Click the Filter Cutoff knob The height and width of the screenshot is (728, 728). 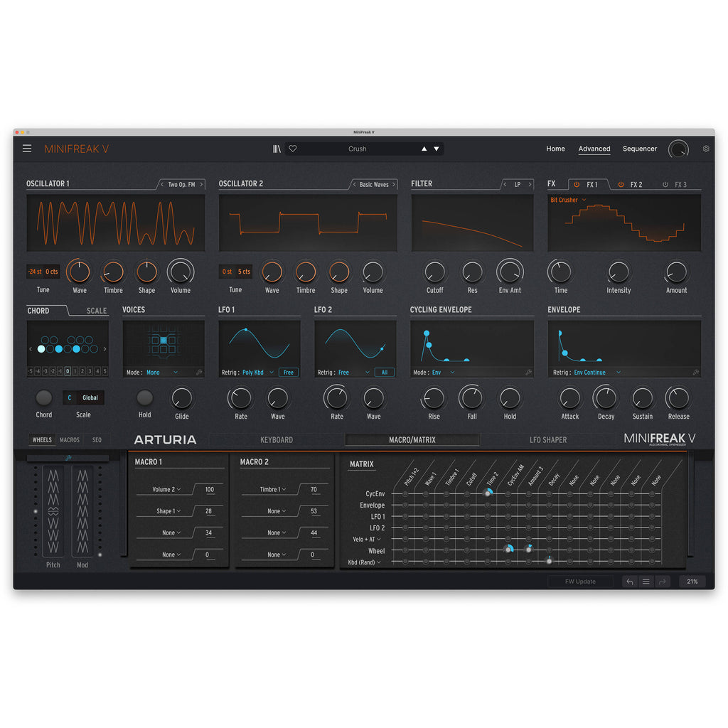point(434,272)
